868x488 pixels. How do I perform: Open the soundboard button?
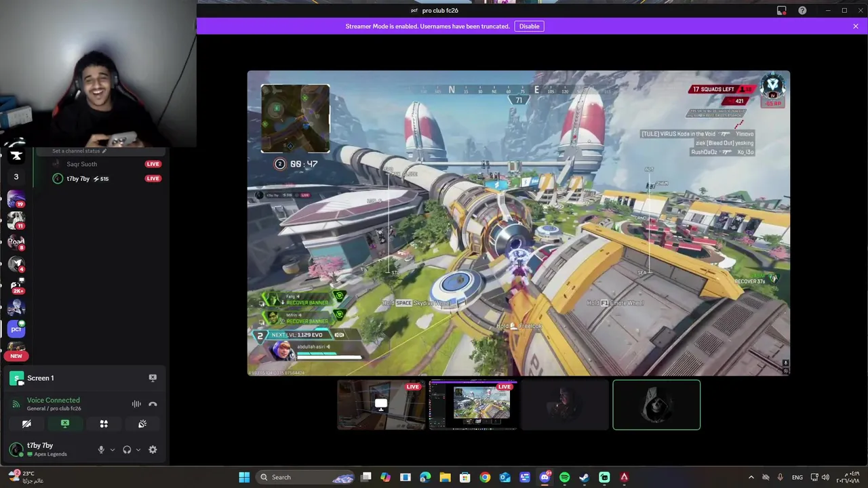click(x=142, y=424)
